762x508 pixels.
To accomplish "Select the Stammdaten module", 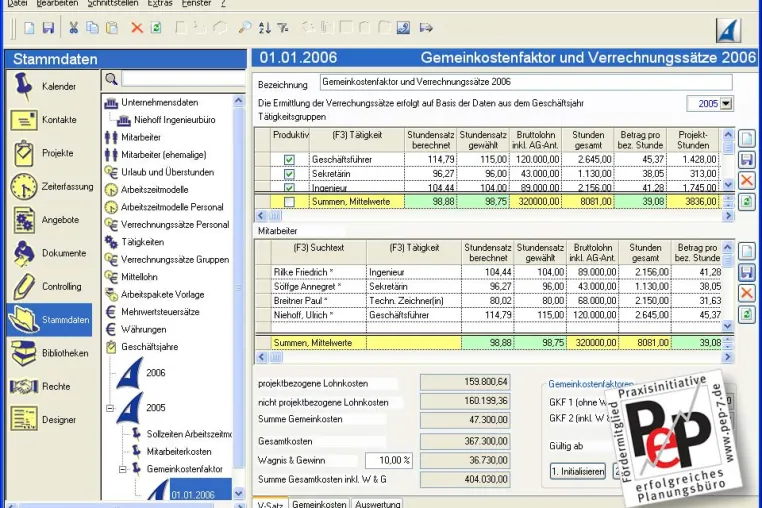I will 50,319.
